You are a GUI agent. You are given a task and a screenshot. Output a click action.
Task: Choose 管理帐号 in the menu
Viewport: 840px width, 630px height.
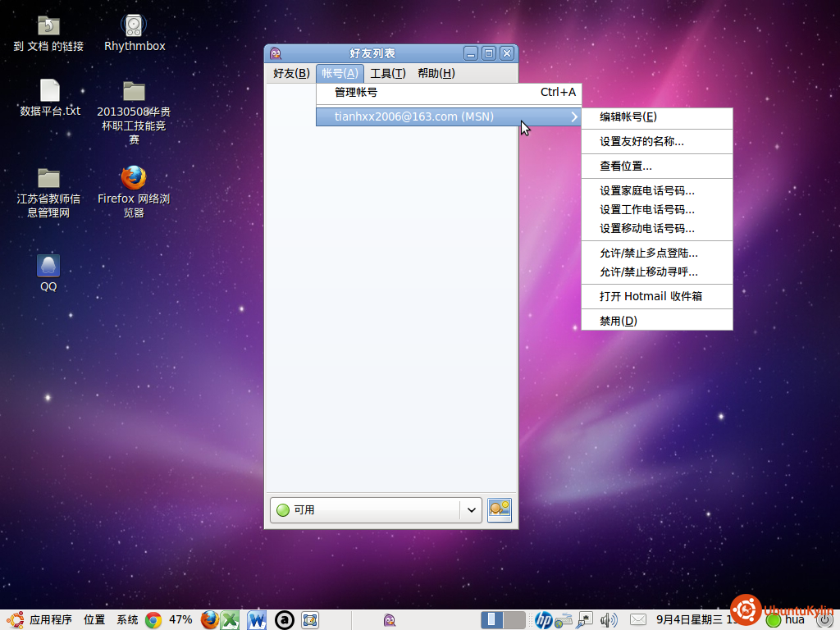click(x=356, y=92)
